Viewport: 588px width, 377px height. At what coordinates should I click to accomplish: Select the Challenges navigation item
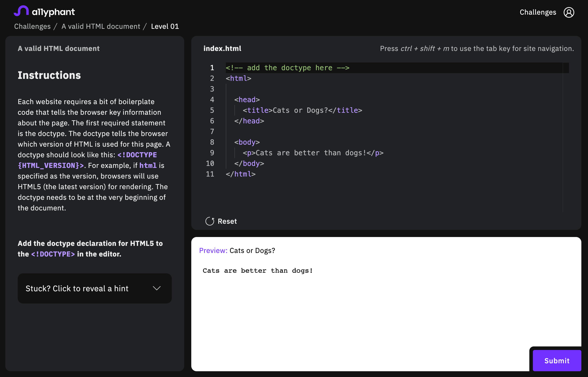coord(537,12)
